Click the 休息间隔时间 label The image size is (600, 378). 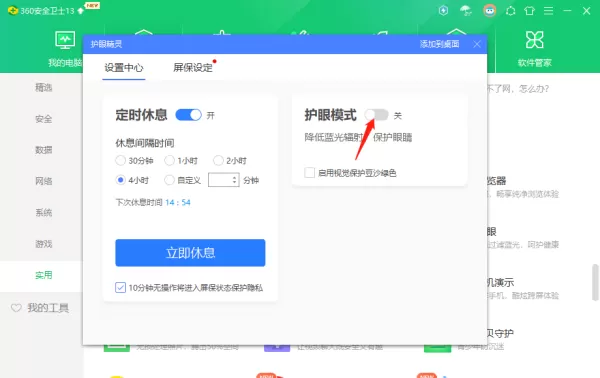click(x=145, y=143)
